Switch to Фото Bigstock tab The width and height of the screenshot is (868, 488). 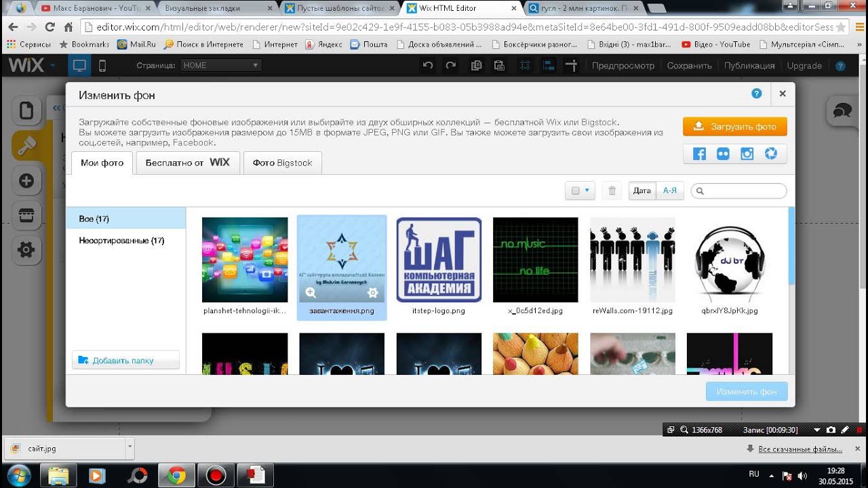(x=283, y=163)
